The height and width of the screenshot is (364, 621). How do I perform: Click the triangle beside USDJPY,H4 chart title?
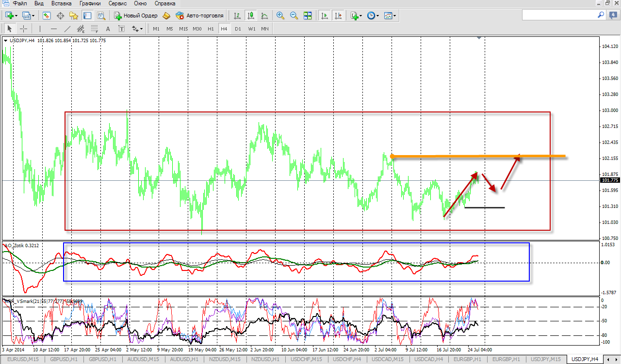point(5,41)
